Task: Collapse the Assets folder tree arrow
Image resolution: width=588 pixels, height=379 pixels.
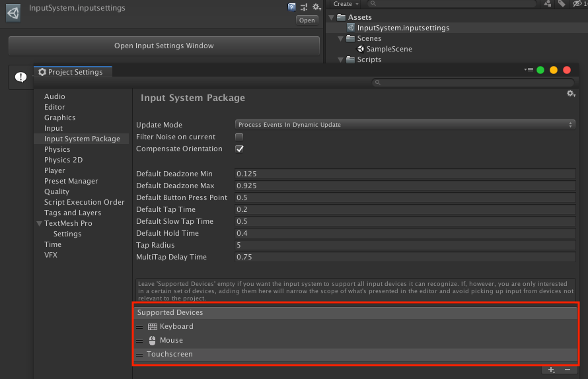Action: (x=332, y=17)
